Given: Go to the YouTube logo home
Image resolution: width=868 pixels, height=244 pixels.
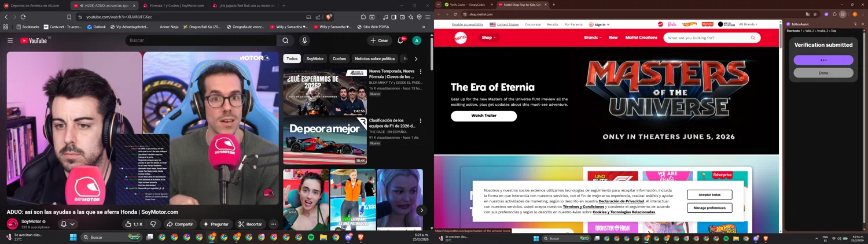Looking at the screenshot, I should [x=34, y=40].
